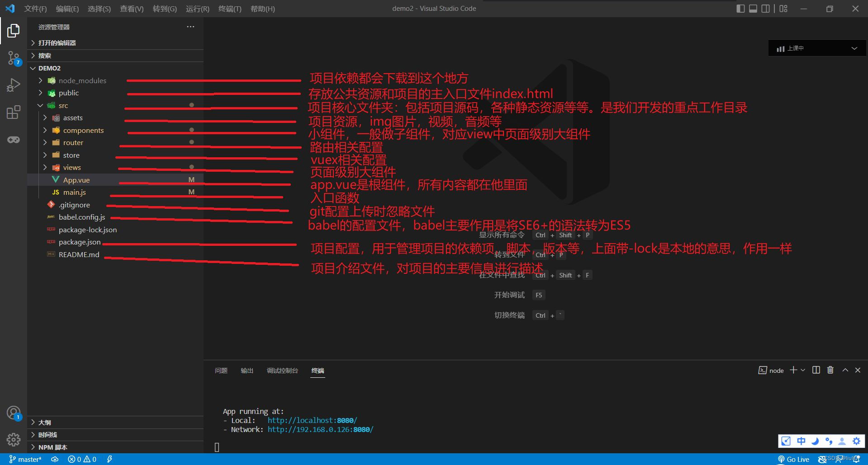Click the settings gear in the activity bar
This screenshot has width=868, height=465.
(x=13, y=439)
